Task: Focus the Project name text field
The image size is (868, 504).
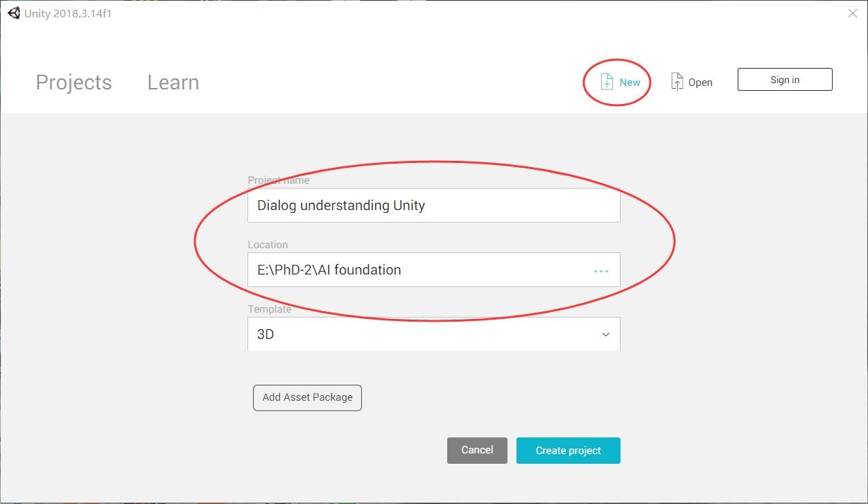Action: [433, 205]
